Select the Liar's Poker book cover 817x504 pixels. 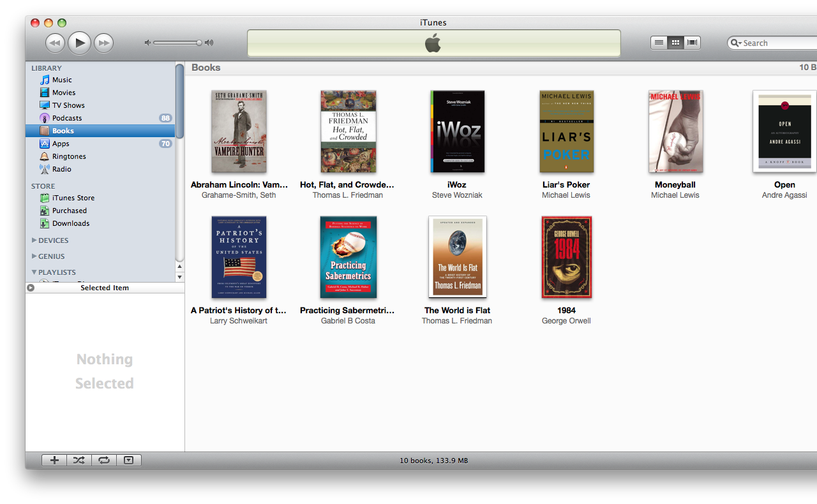pos(567,131)
